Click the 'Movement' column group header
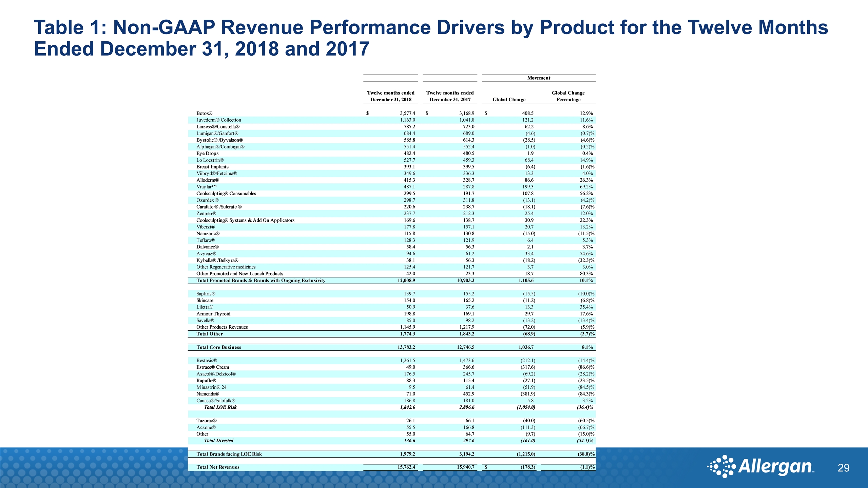Viewport: 868px width, 488px height. (x=539, y=78)
